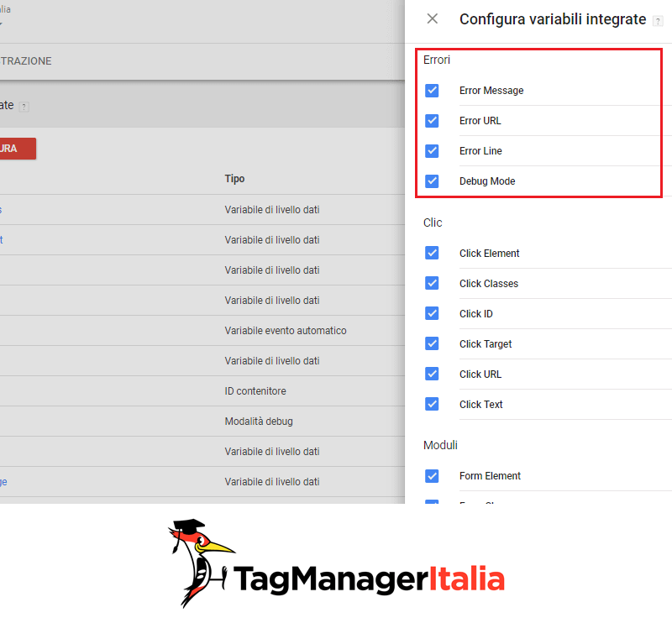672x618 pixels.
Task: Click the Tipo column header
Action: point(234,179)
